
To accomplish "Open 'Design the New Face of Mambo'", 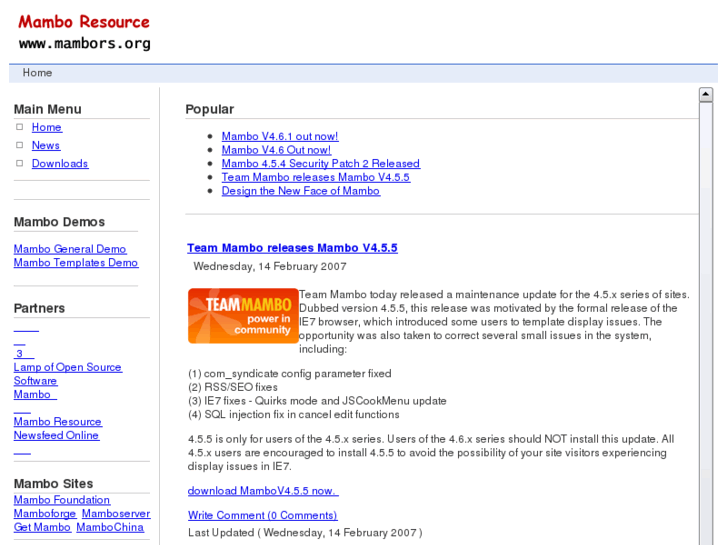I will (301, 191).
